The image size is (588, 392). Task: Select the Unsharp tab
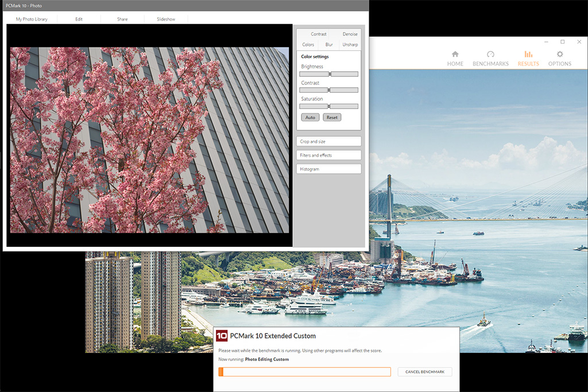tap(350, 44)
